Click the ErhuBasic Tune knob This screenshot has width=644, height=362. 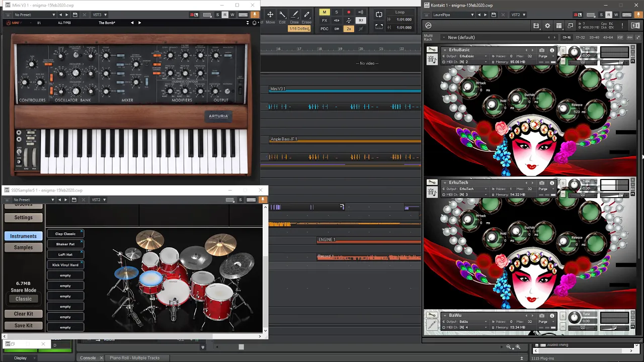point(574,52)
